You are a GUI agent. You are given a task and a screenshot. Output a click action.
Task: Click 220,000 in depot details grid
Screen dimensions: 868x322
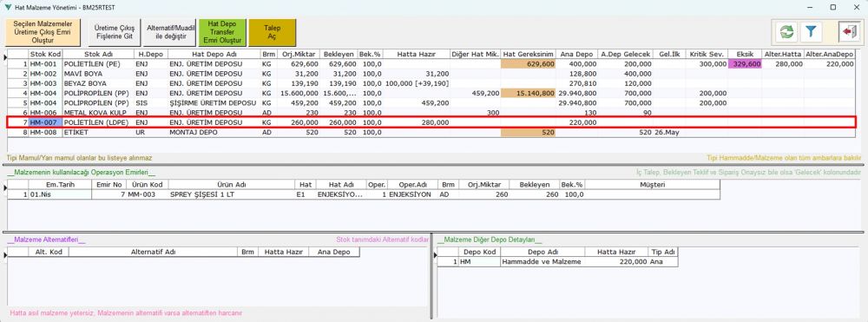[615, 262]
